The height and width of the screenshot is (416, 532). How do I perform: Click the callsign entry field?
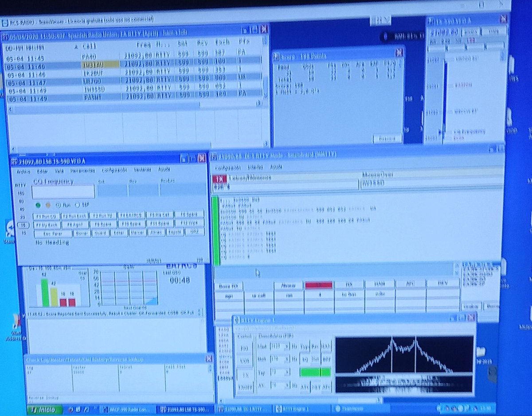(63, 192)
